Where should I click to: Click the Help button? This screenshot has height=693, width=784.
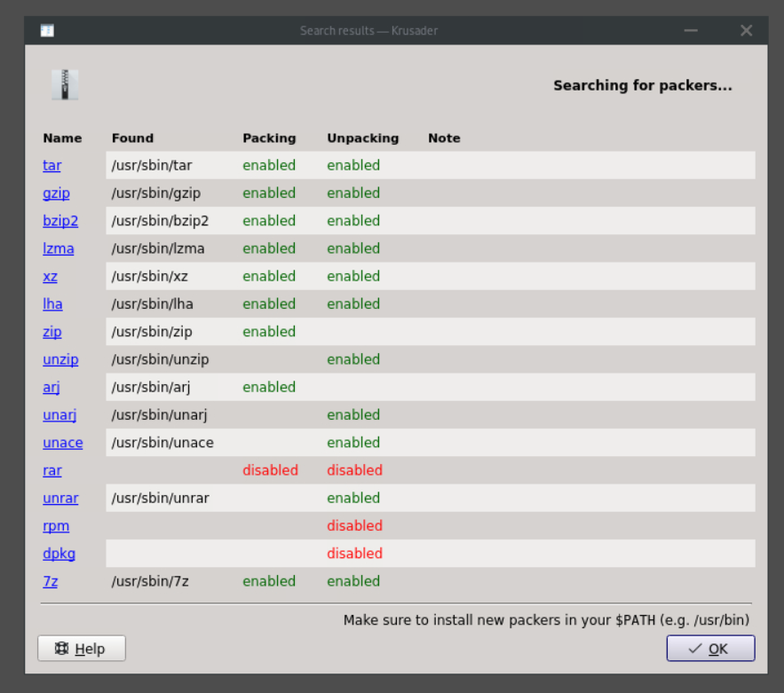(82, 649)
